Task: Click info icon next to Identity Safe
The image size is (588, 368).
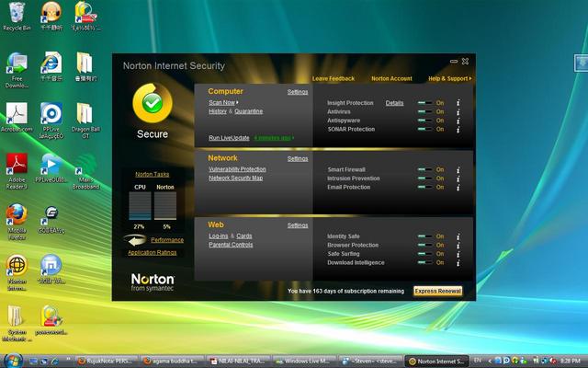Action: [x=458, y=236]
